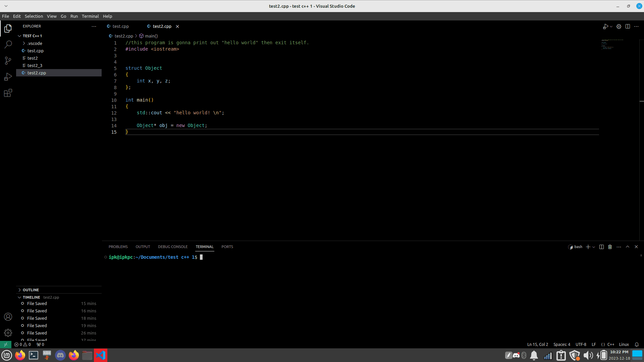Open the title bar window menu chevron
This screenshot has height=362, width=644.
click(x=6, y=6)
